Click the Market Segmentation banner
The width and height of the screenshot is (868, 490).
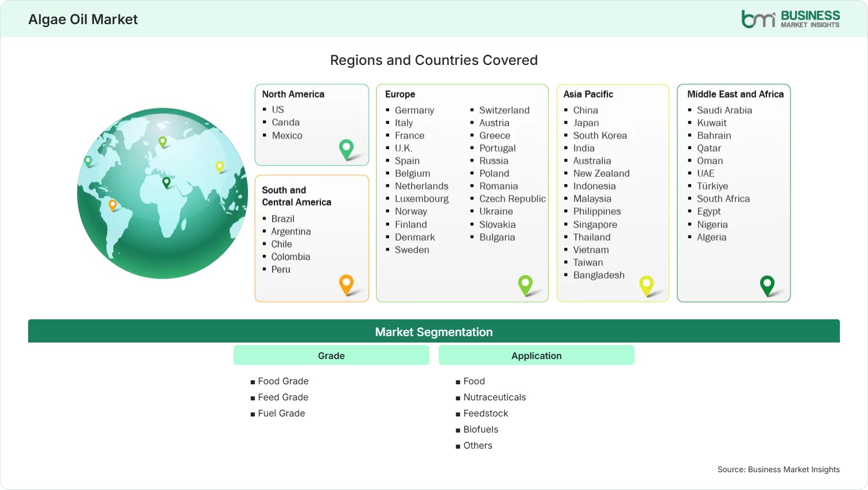pos(434,331)
